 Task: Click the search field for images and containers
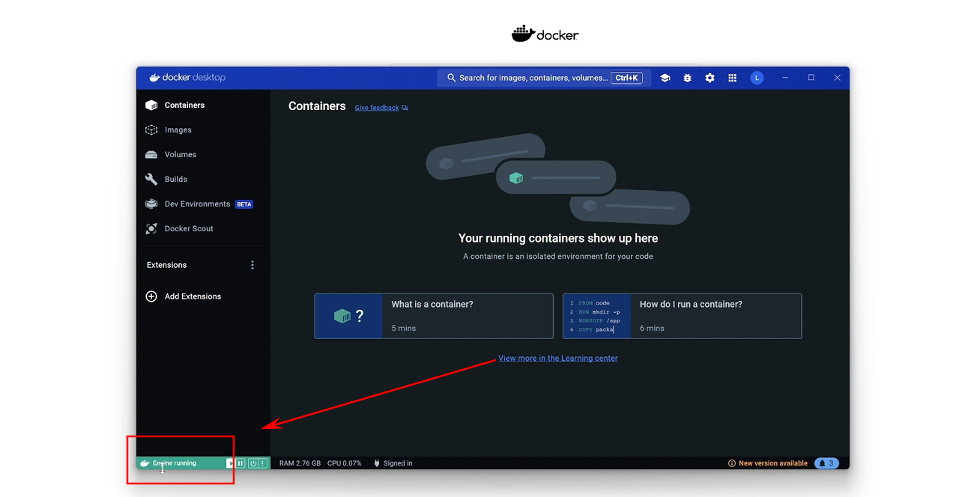tap(532, 78)
